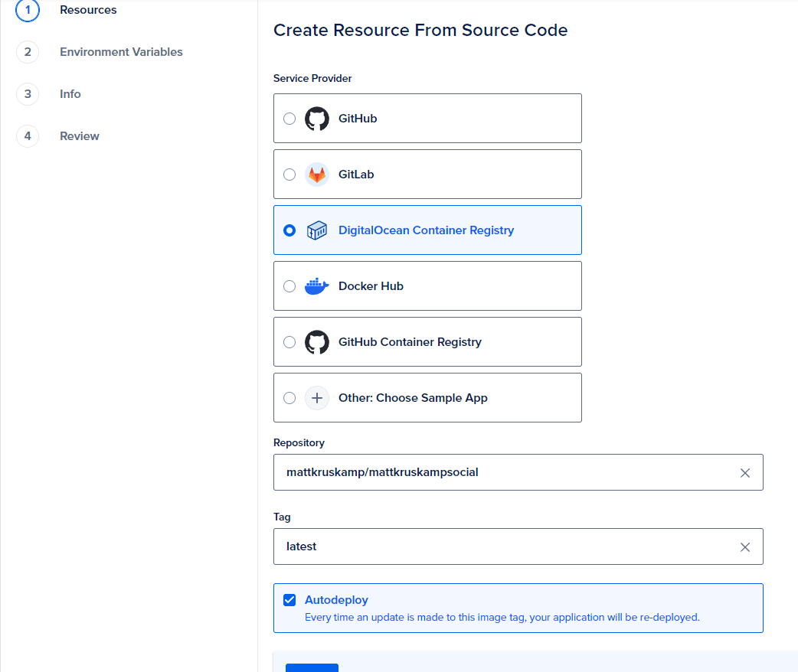Click the Service Provider label
798x672 pixels.
pyautogui.click(x=312, y=78)
